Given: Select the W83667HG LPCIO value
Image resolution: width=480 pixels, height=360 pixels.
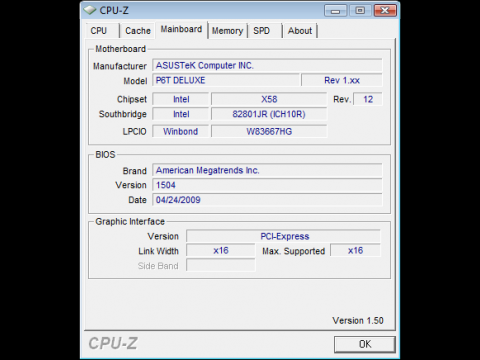Looking at the screenshot, I should click(x=269, y=131).
